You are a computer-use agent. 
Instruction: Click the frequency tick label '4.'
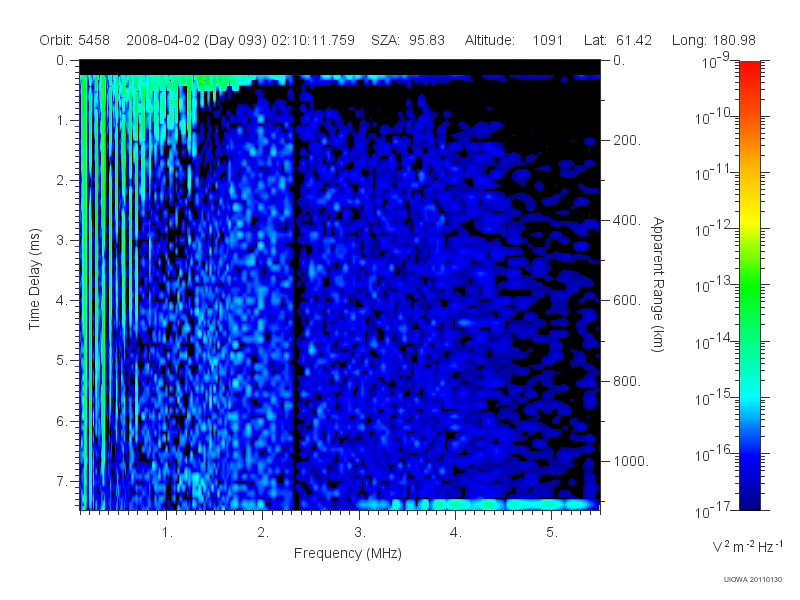point(456,533)
